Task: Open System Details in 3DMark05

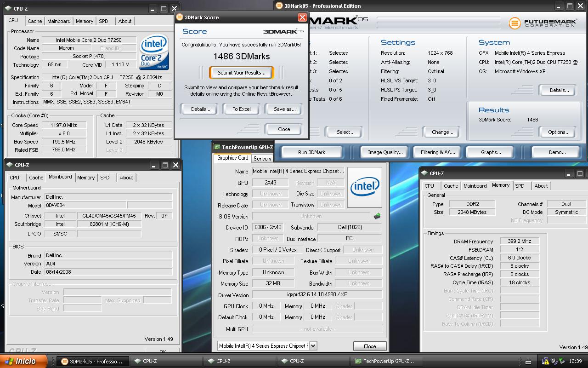Action: click(559, 90)
